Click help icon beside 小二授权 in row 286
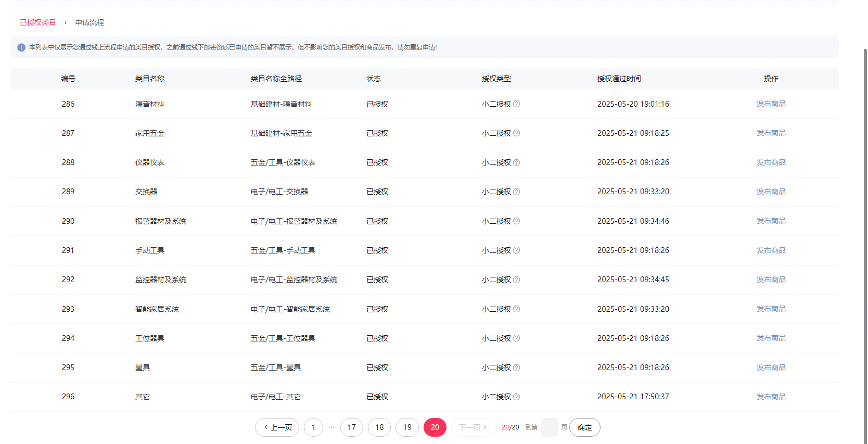868x444 pixels. pos(516,104)
